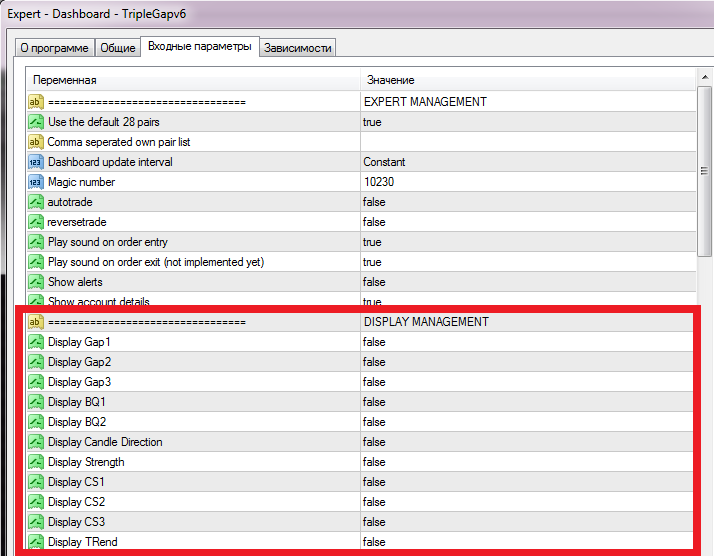This screenshot has height=556, width=714.
Task: Click the bool icon for Display CS1
Action: (x=36, y=482)
